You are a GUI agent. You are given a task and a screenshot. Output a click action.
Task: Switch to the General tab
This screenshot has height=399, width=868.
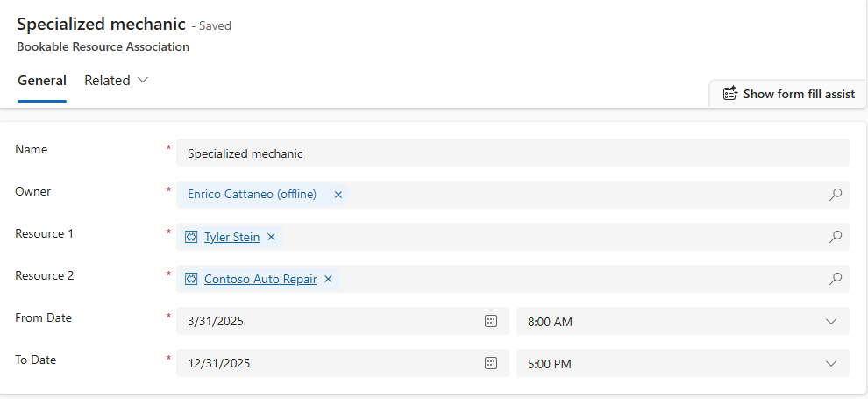(x=42, y=81)
